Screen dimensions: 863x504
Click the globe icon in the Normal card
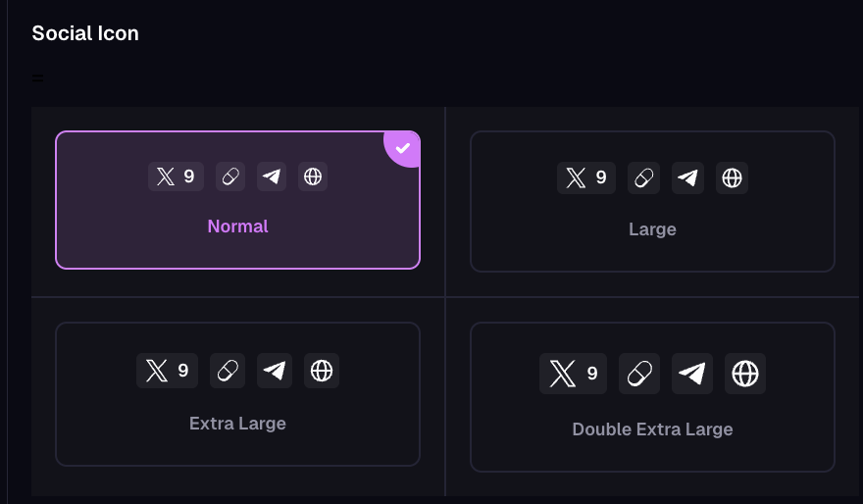coord(313,177)
